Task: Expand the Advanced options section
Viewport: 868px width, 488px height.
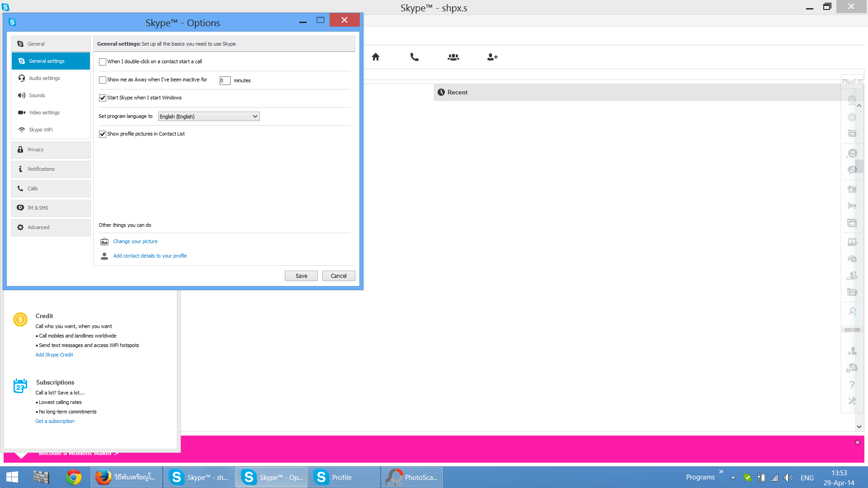Action: tap(51, 227)
